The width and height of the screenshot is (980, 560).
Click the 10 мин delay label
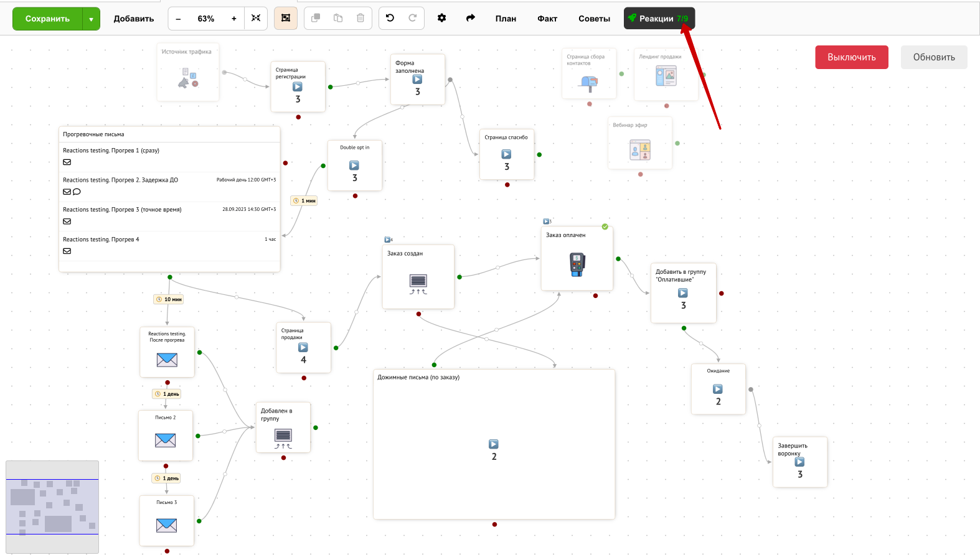(x=169, y=299)
